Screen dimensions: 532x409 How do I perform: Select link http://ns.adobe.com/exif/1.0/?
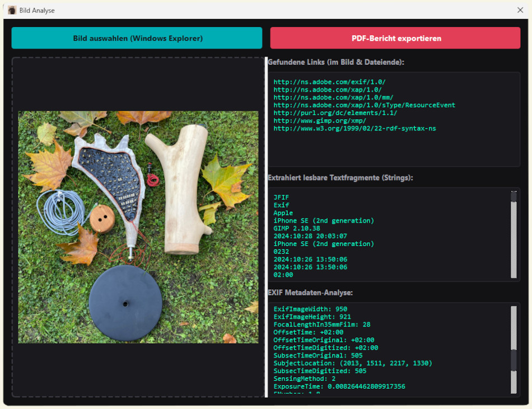click(x=329, y=82)
